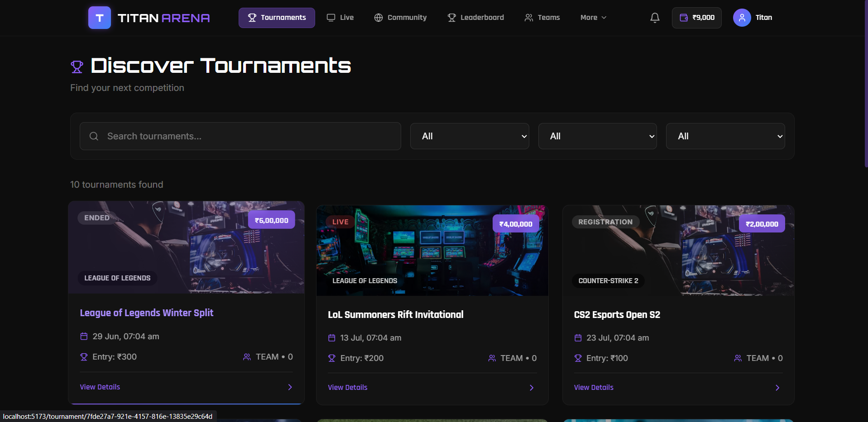Open League of Legends Winter Split title
This screenshot has width=868, height=422.
click(x=147, y=313)
